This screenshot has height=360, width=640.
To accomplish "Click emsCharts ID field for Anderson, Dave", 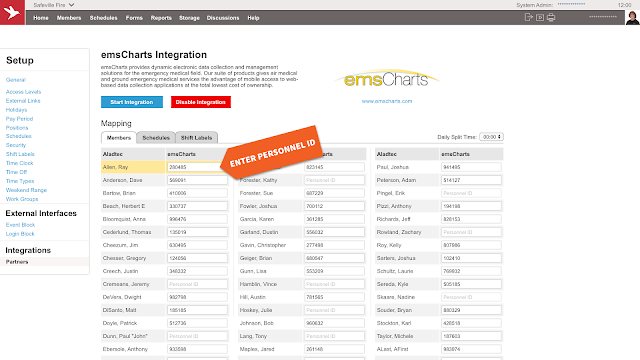I will point(197,180).
